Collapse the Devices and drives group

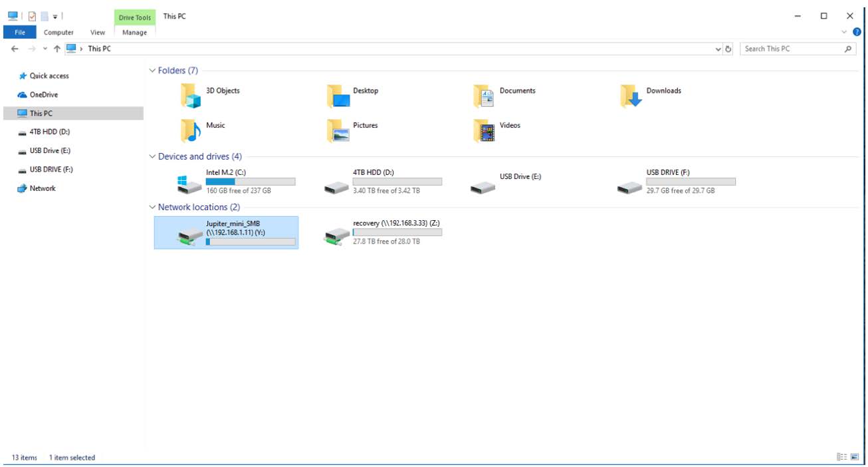[153, 156]
